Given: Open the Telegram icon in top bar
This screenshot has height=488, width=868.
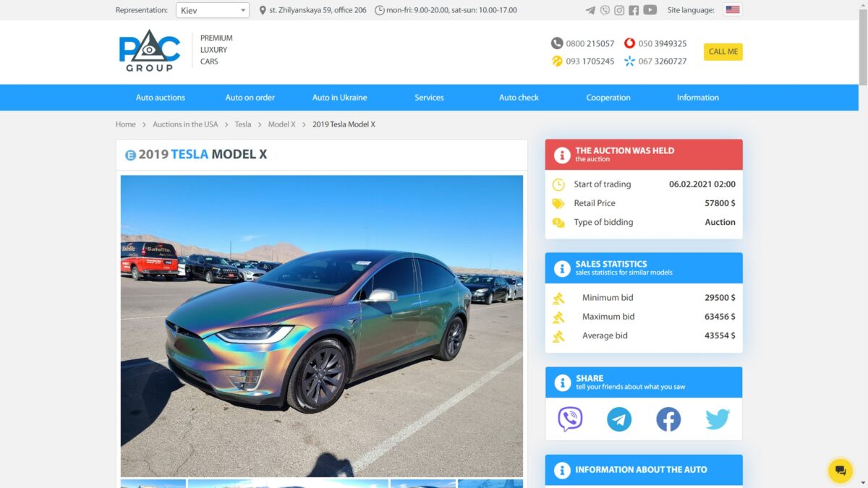Looking at the screenshot, I should 591,10.
